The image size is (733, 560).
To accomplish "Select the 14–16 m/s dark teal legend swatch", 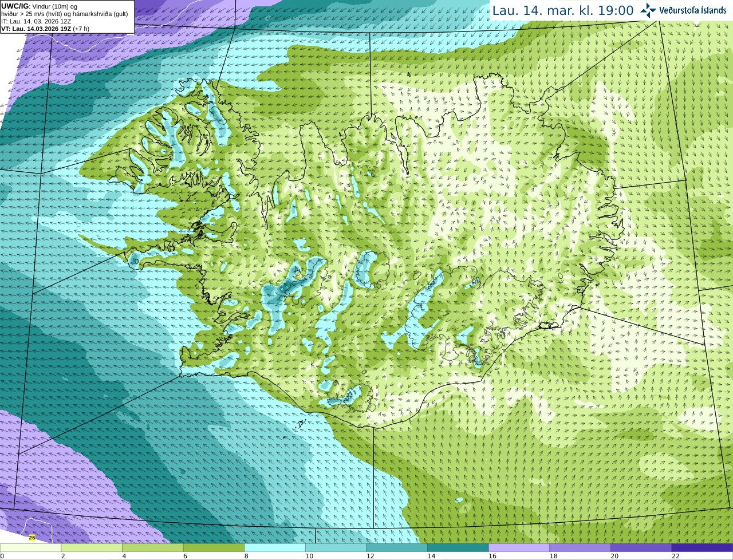I will coord(458,548).
